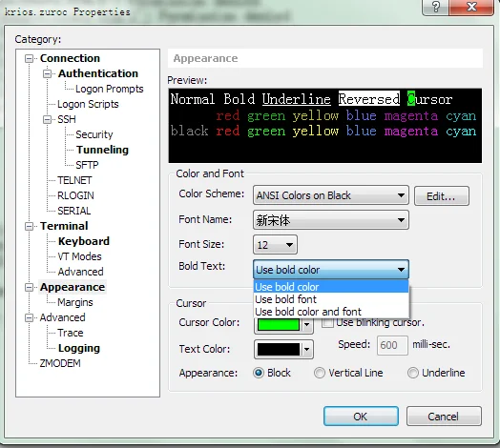The width and height of the screenshot is (500, 448).
Task: Open the Font Name dropdown
Action: tap(331, 220)
